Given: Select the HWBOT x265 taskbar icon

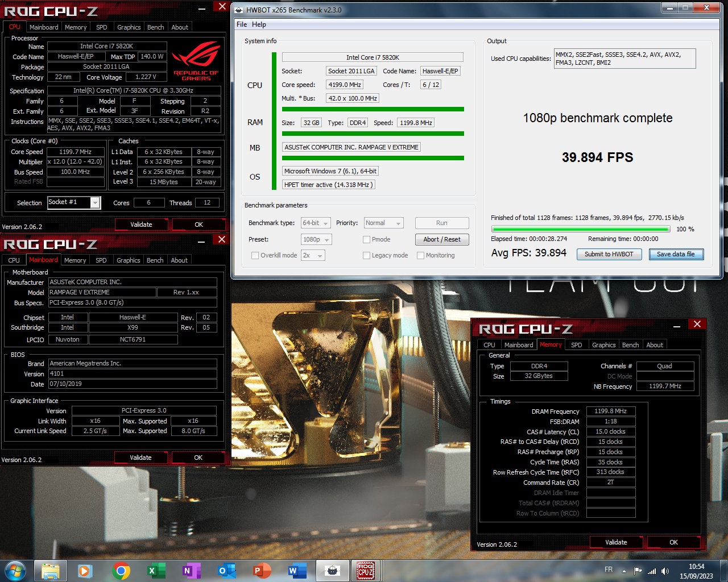Looking at the screenshot, I should (x=332, y=571).
